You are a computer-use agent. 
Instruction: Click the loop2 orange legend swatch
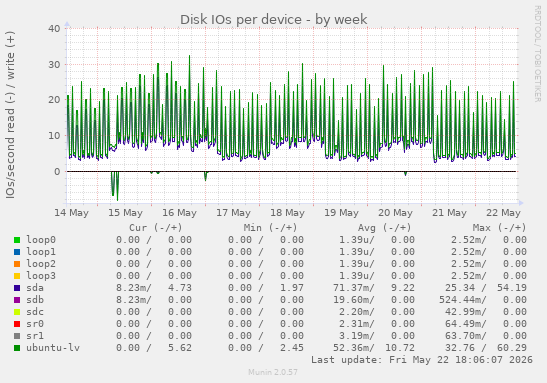click(x=17, y=264)
